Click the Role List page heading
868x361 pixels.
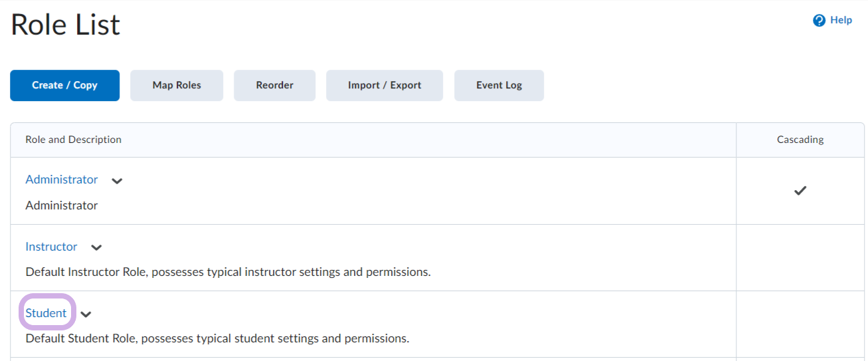66,25
